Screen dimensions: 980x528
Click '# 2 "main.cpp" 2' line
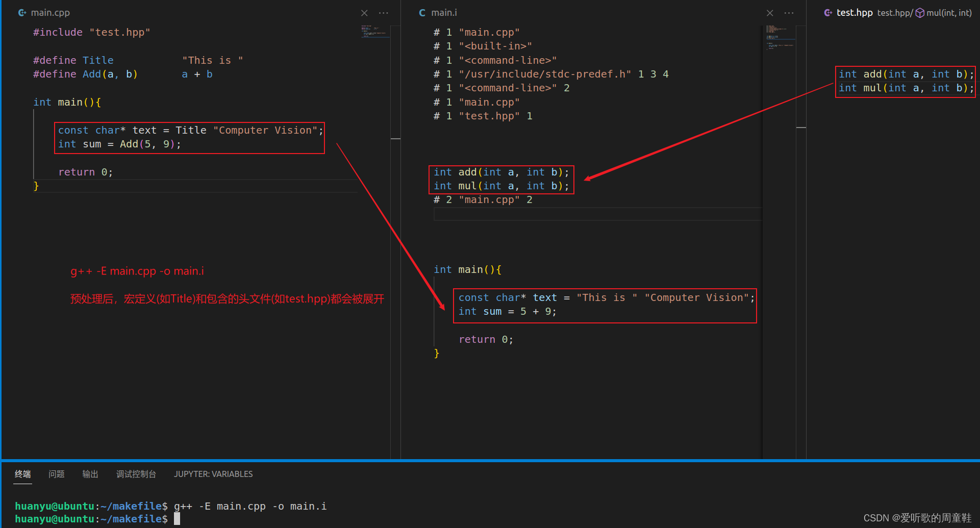click(x=483, y=199)
